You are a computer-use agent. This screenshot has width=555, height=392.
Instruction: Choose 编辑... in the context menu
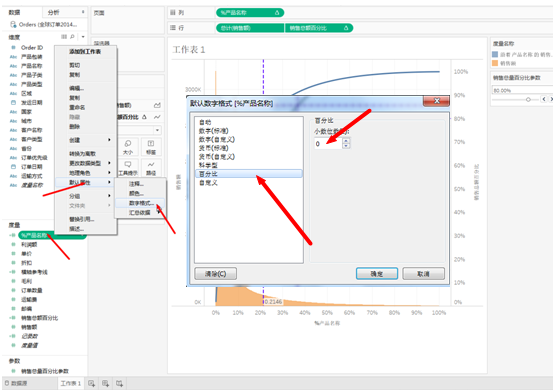[76, 88]
